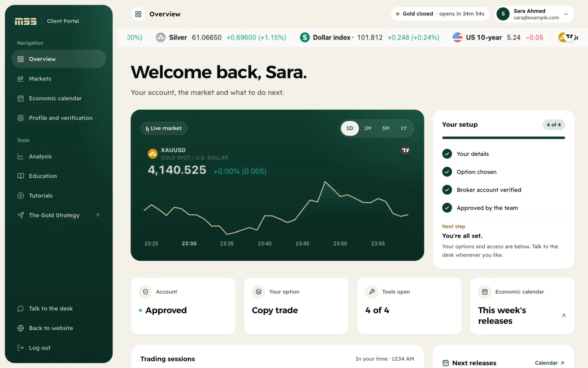Click the MSS logo in sidebar
588x368 pixels.
[25, 21]
